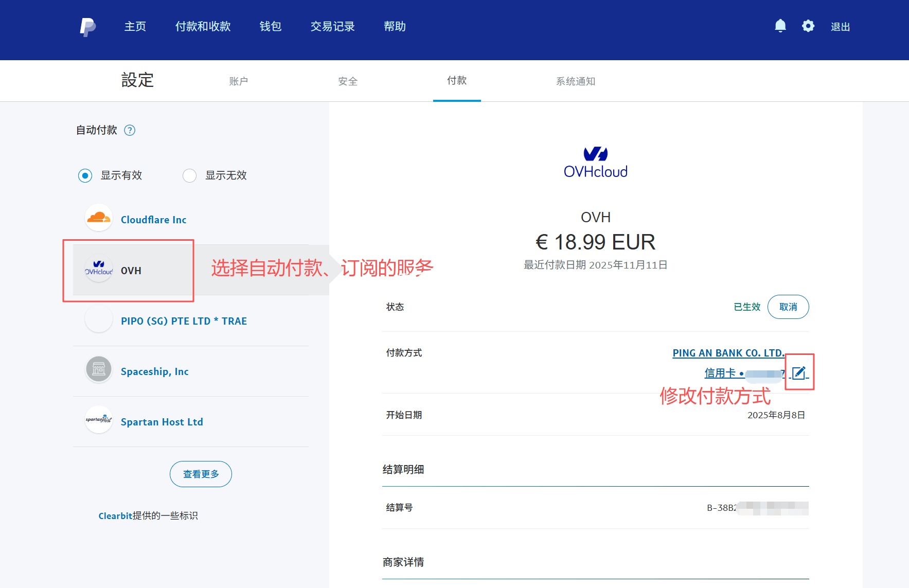Switch to the 安全 settings tab
The width and height of the screenshot is (909, 588).
click(348, 81)
